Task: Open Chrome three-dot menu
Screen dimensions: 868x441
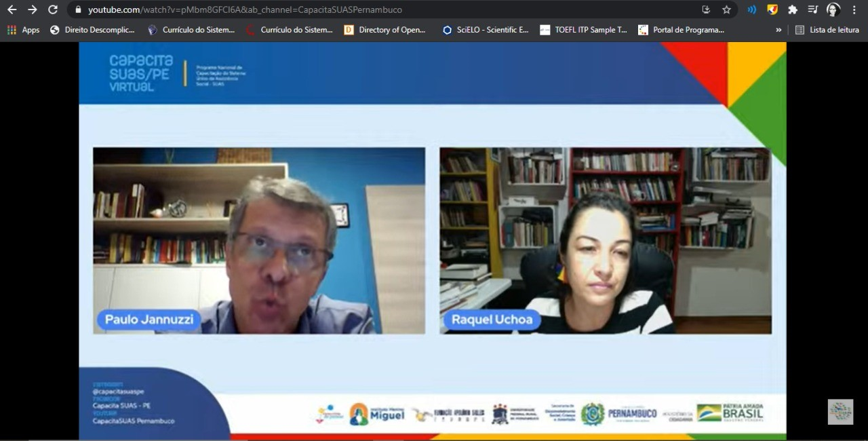Action: [854, 9]
